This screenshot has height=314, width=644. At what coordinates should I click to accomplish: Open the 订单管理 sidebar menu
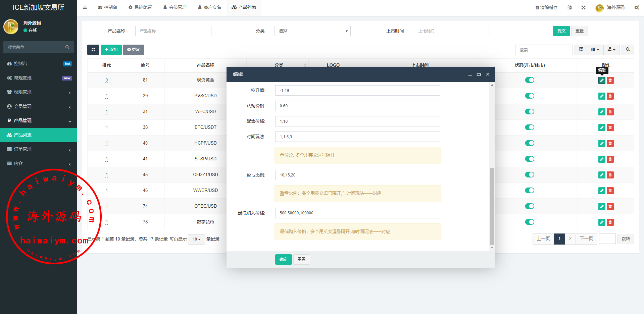point(39,149)
